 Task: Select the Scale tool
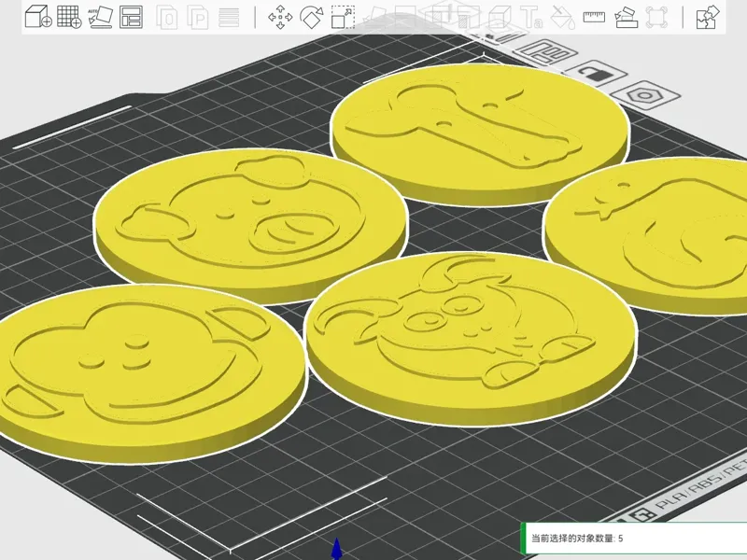343,17
